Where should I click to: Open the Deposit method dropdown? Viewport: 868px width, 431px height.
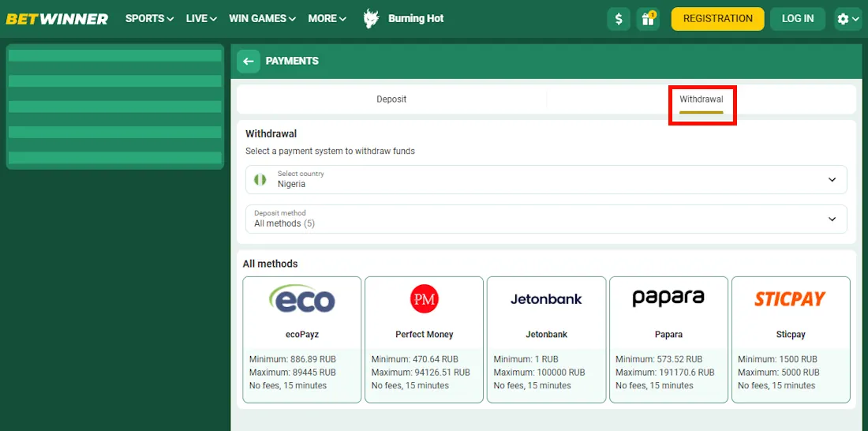coord(546,219)
